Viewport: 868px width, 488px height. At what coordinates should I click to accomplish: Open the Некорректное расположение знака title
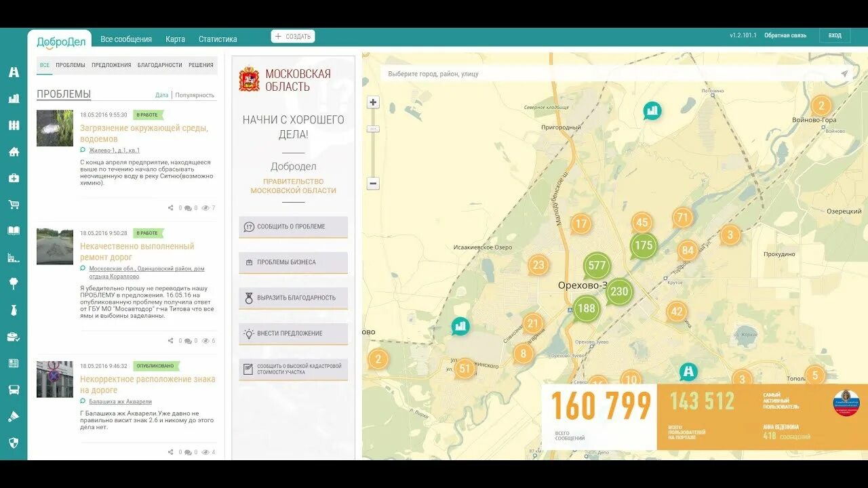[148, 384]
